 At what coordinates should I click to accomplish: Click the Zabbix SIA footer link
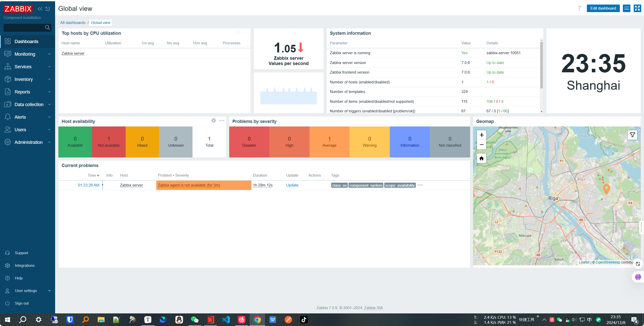point(373,308)
